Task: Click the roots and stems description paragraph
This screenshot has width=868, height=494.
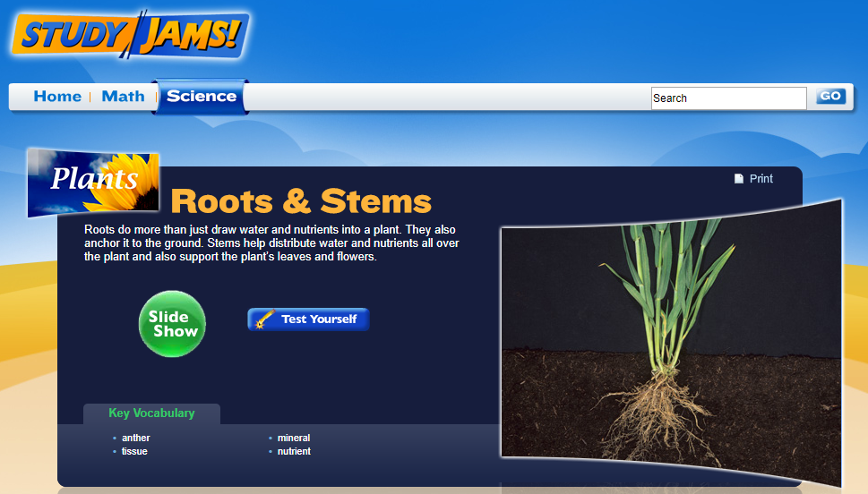Action: coord(271,243)
